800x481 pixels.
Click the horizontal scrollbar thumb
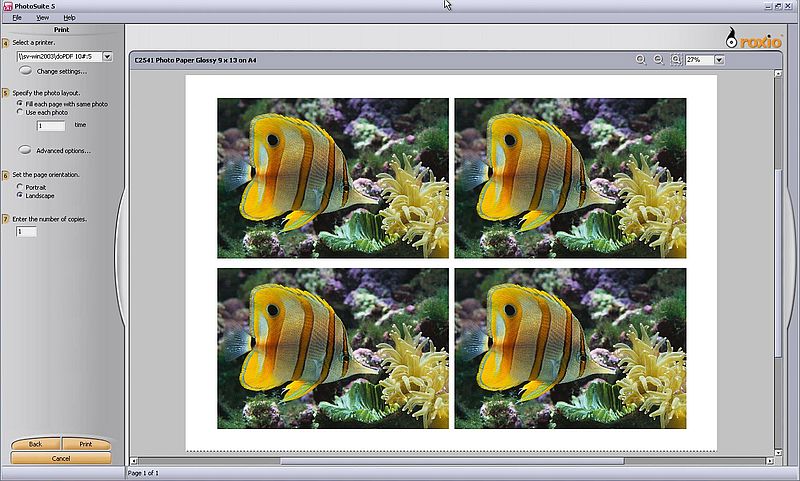click(452, 461)
